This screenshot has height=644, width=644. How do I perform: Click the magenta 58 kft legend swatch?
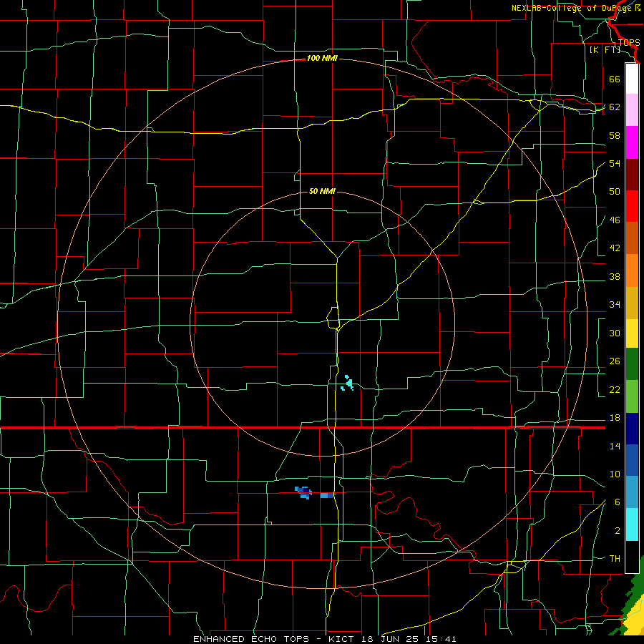tap(632, 142)
